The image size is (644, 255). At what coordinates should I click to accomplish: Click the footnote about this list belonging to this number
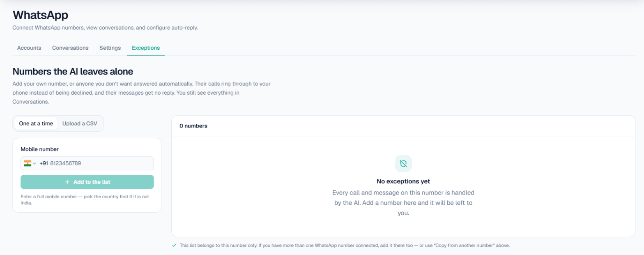345,246
